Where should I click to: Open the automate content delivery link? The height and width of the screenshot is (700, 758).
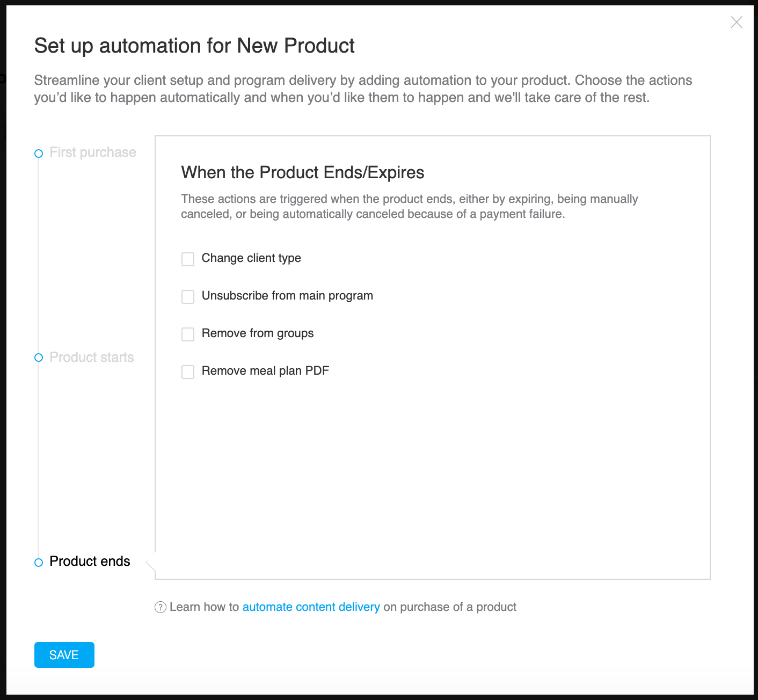[x=311, y=607]
